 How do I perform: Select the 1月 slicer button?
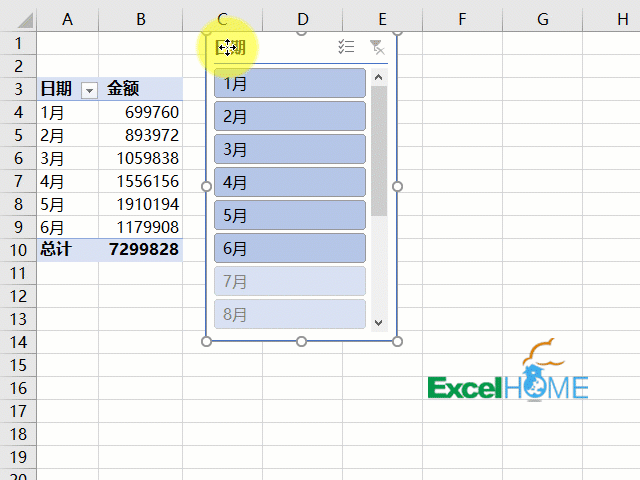[290, 84]
